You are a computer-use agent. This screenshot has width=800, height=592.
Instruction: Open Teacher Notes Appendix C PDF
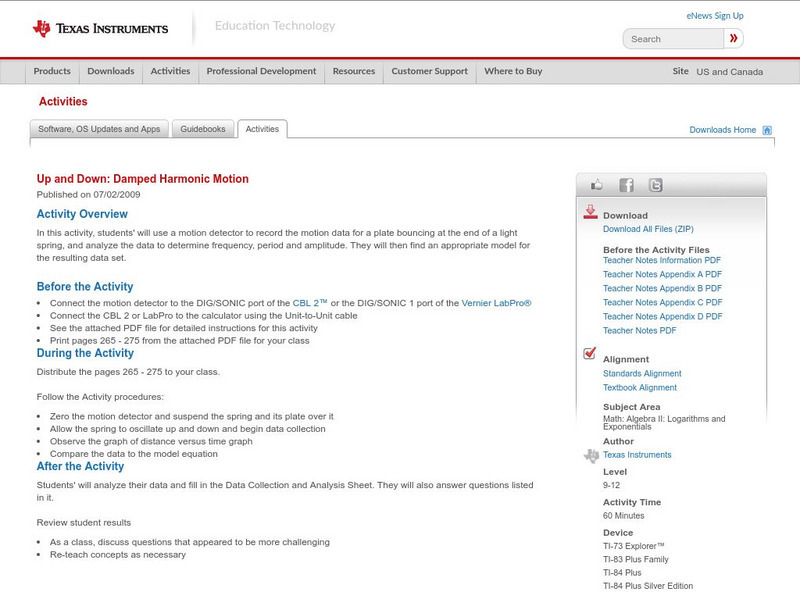(662, 303)
